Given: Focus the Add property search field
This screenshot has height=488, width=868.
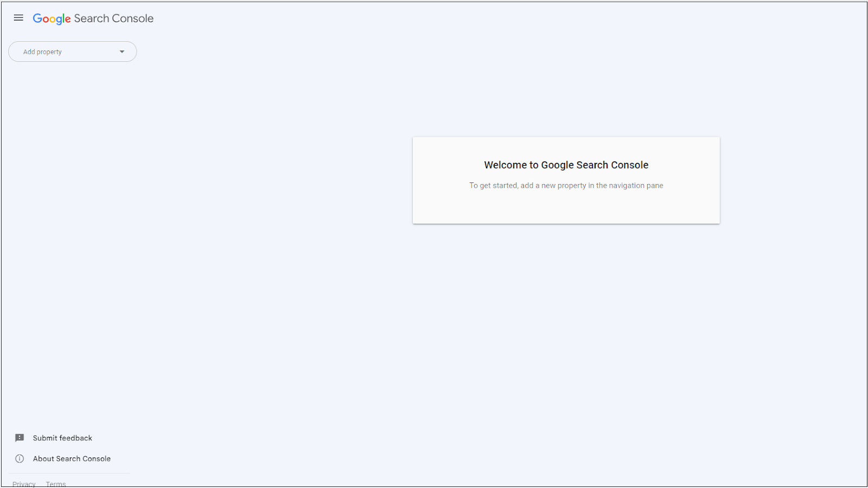Looking at the screenshot, I should pos(73,52).
